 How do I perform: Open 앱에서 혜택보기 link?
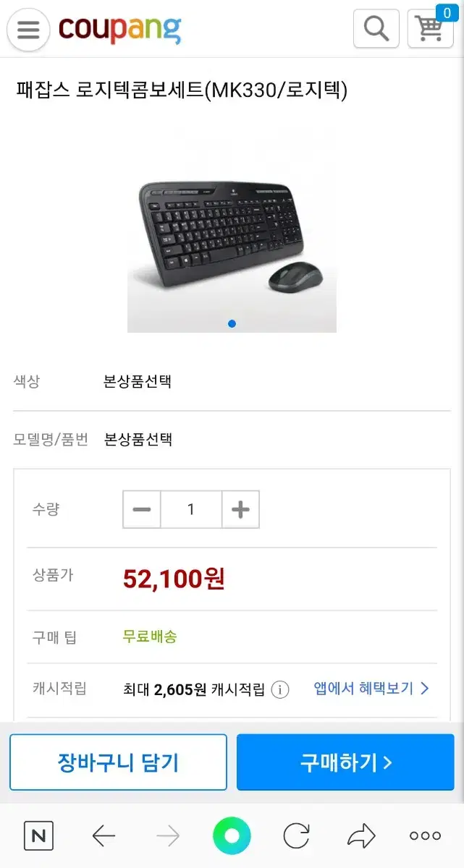tap(371, 688)
